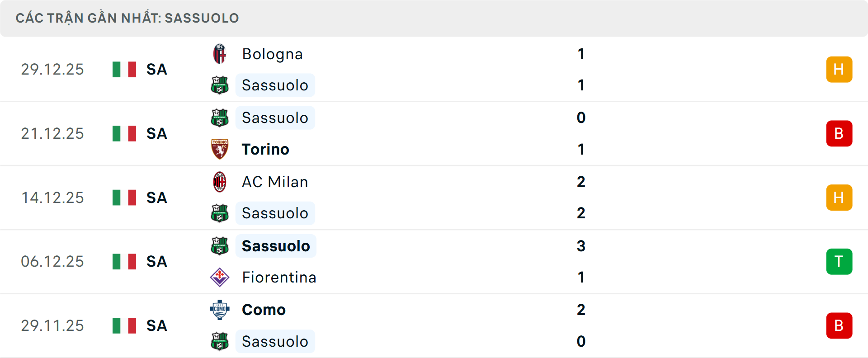
Task: Expand the Como vs Sassuolo match row
Action: (452, 325)
